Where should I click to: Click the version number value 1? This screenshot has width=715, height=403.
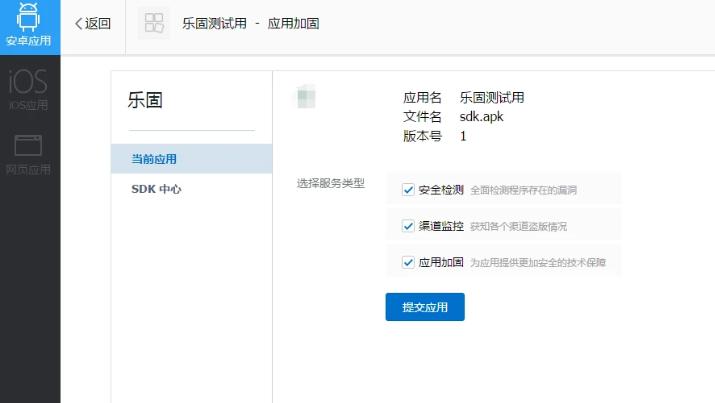[463, 136]
